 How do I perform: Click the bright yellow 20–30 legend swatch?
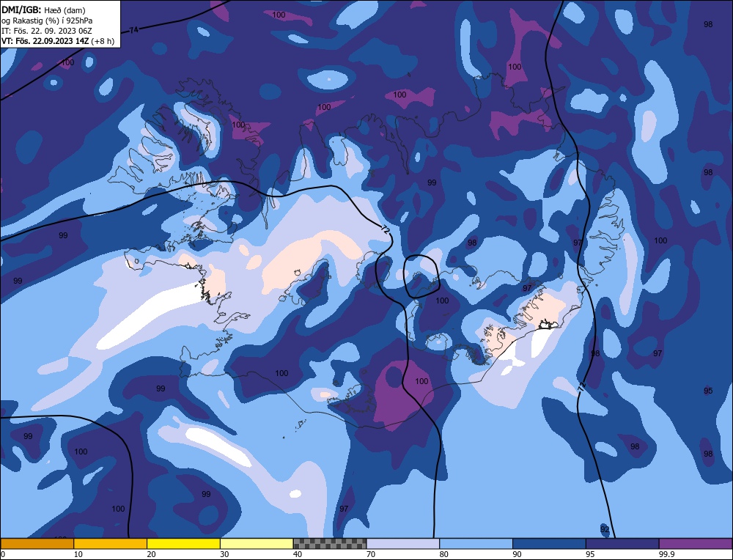183,544
